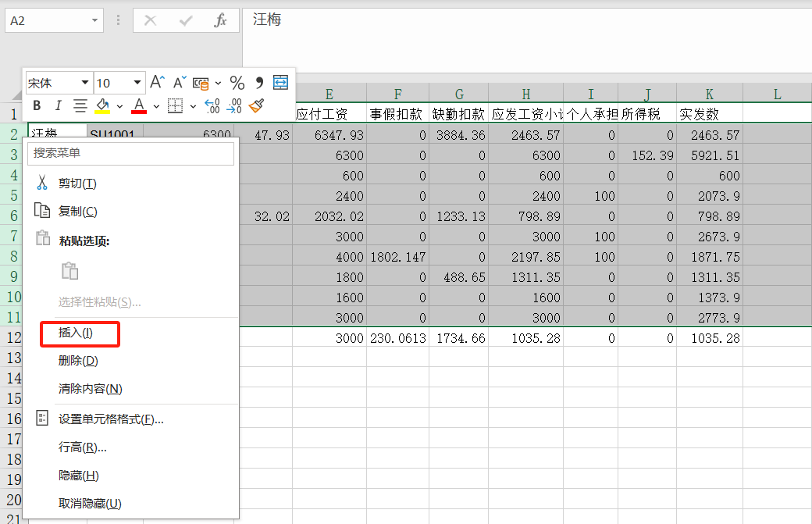Expand font color dropdown arrow
The image size is (812, 524).
[156, 106]
